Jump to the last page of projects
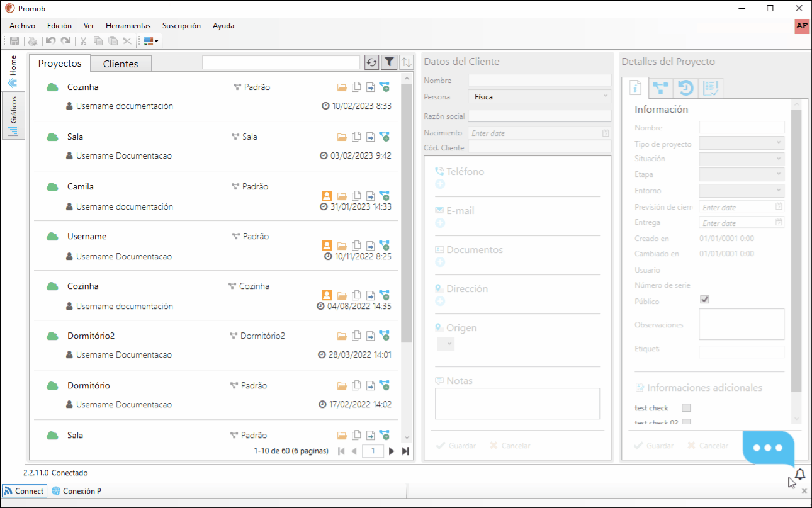 coord(405,451)
